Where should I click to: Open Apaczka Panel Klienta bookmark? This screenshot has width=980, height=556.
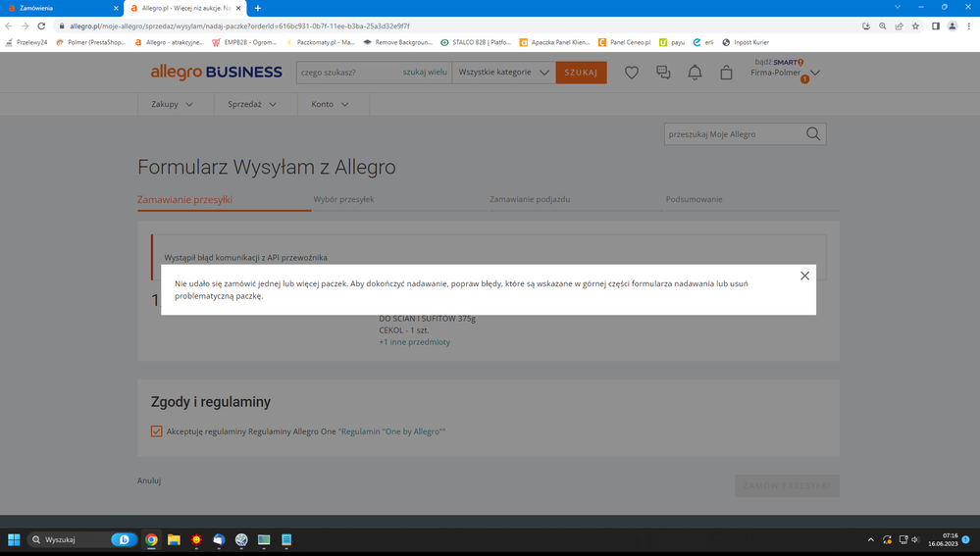[x=555, y=42]
